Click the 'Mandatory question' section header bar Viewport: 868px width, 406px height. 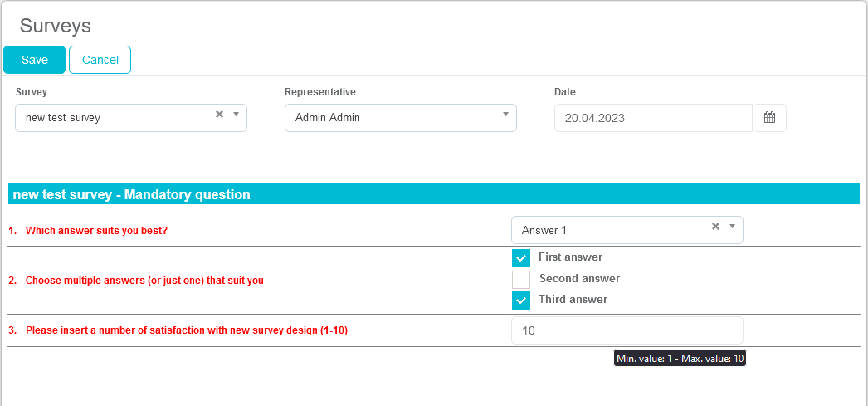(x=433, y=195)
